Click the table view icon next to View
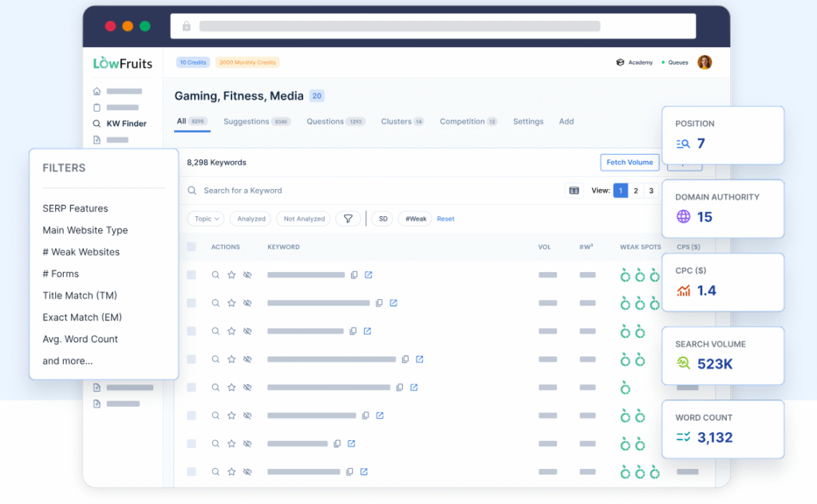 [x=574, y=191]
